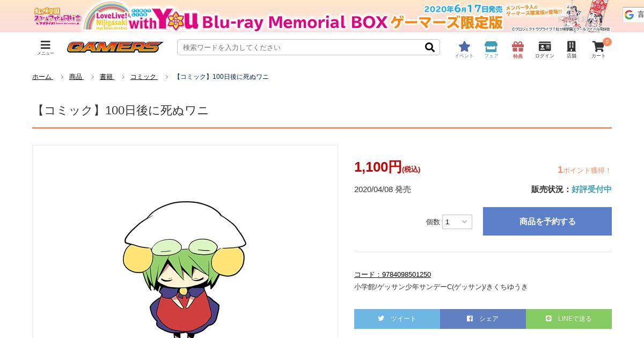Open the 書籍 breadcrumb category
The image size is (644, 338).
click(107, 77)
